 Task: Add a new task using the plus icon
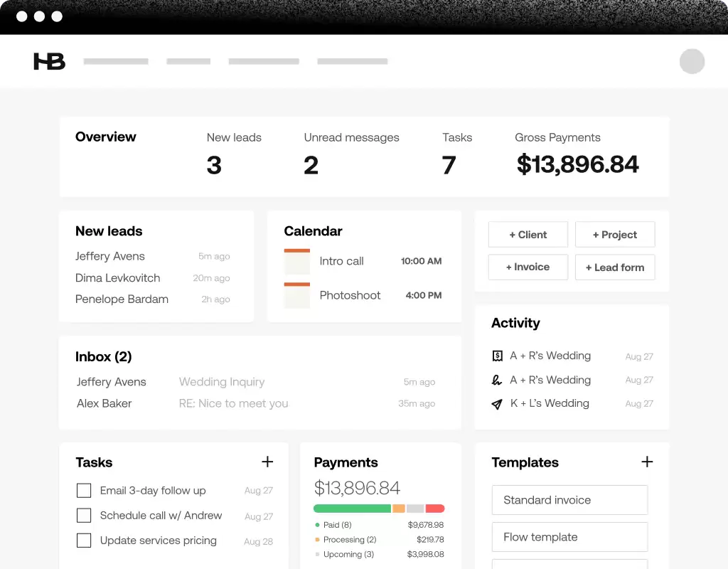pyautogui.click(x=267, y=462)
